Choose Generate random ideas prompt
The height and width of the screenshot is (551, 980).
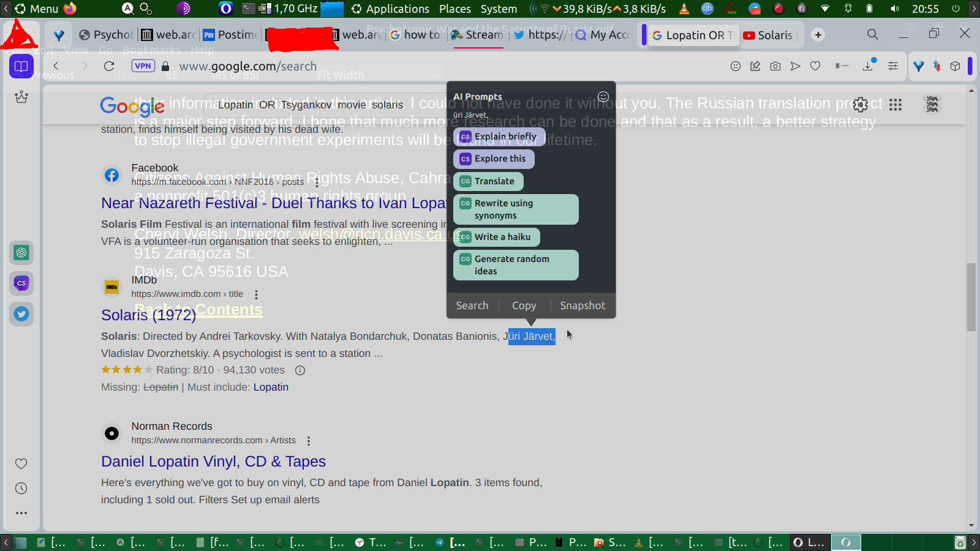pos(516,265)
